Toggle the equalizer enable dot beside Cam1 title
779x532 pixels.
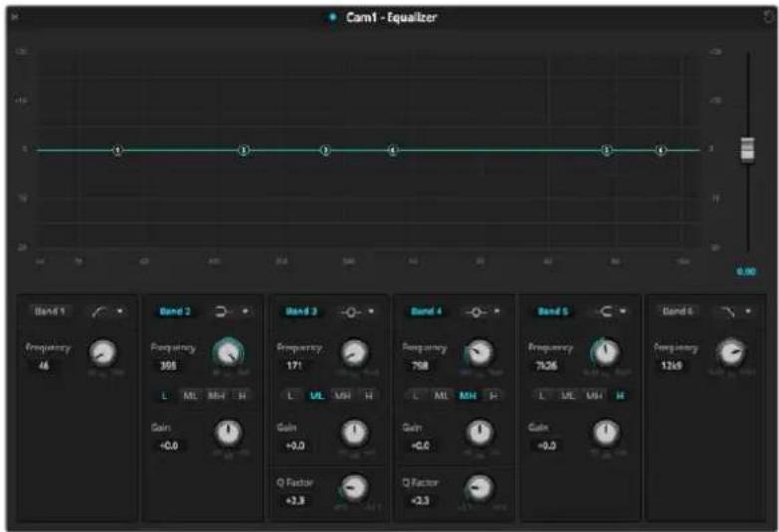point(332,17)
